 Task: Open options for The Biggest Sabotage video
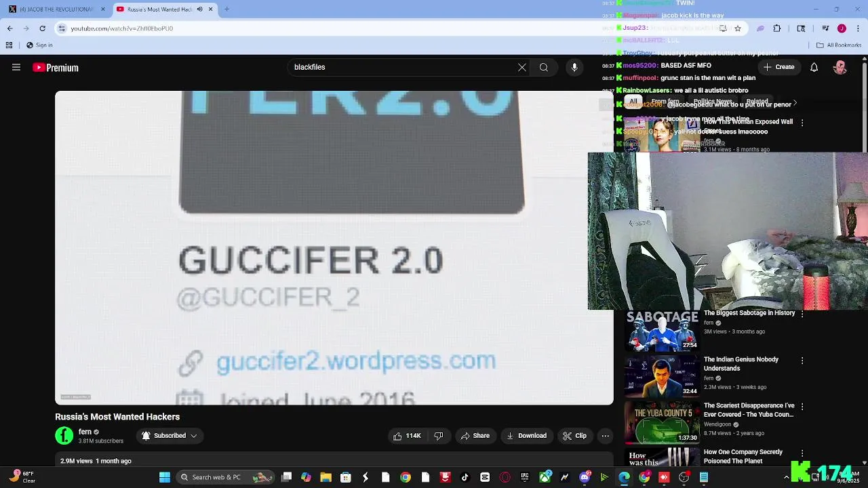(x=802, y=314)
